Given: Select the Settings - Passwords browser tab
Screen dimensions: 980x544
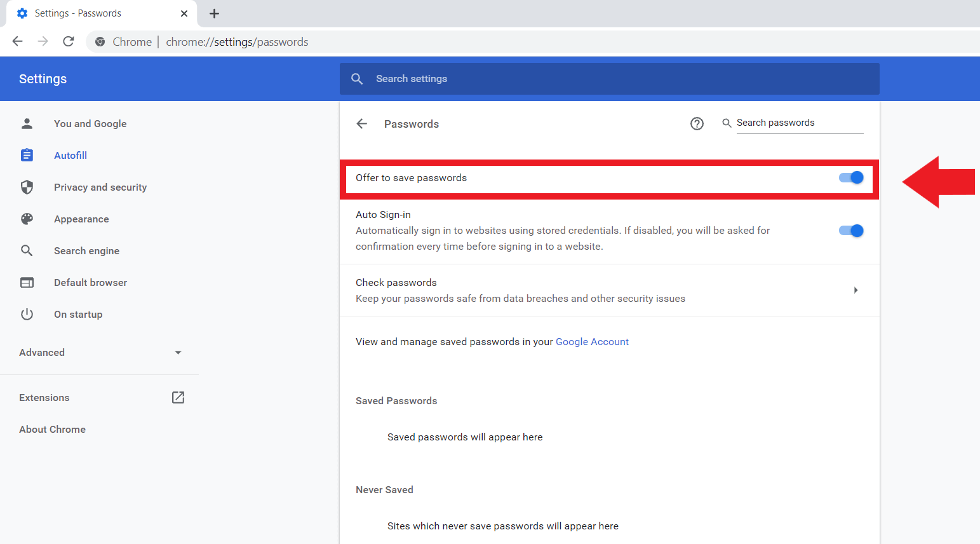Looking at the screenshot, I should [x=102, y=13].
